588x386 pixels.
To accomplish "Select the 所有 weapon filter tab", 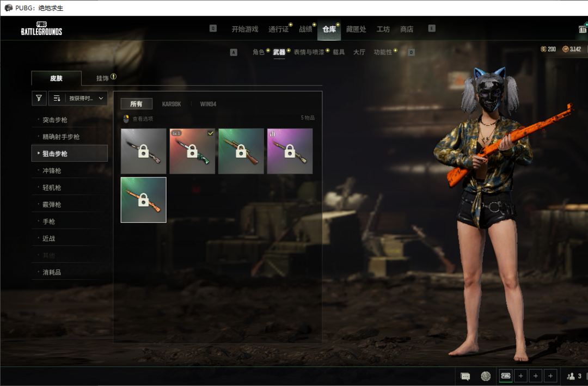I will click(x=137, y=104).
